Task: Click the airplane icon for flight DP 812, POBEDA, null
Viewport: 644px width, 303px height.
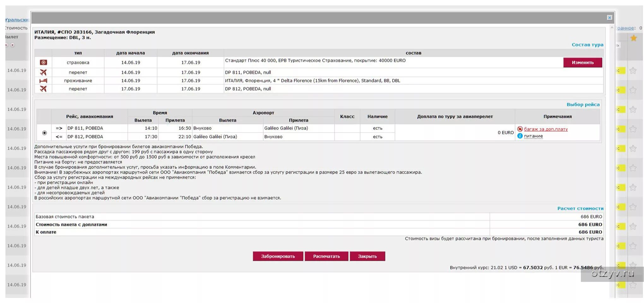Action: pyautogui.click(x=43, y=89)
